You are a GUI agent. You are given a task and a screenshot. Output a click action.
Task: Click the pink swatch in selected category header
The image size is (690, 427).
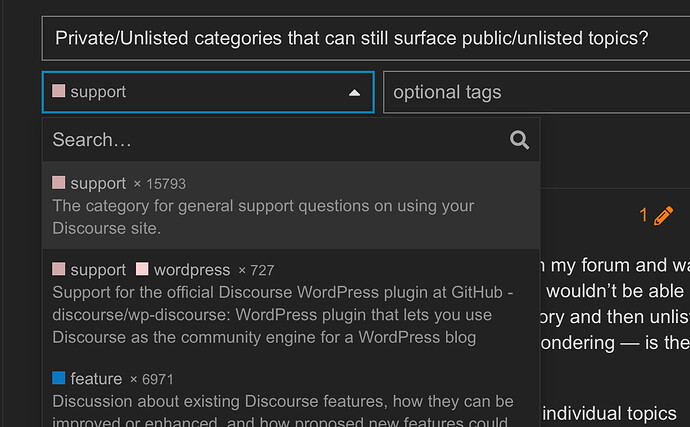(x=59, y=91)
